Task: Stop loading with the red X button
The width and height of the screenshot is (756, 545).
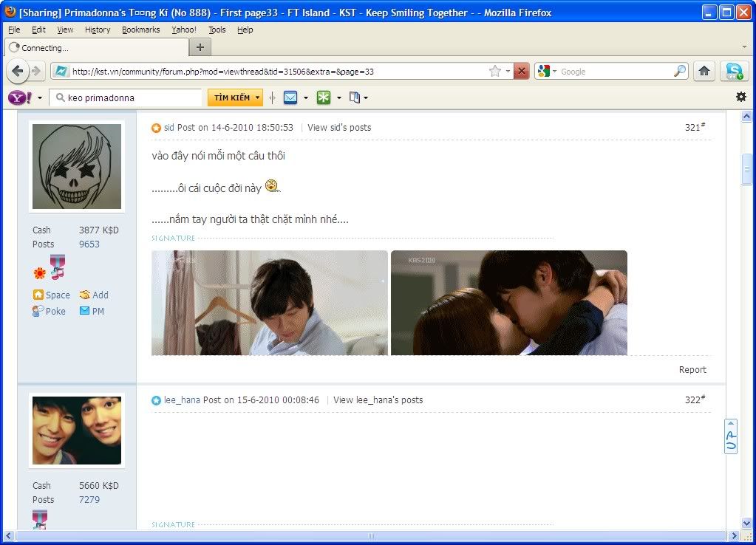Action: pos(521,72)
